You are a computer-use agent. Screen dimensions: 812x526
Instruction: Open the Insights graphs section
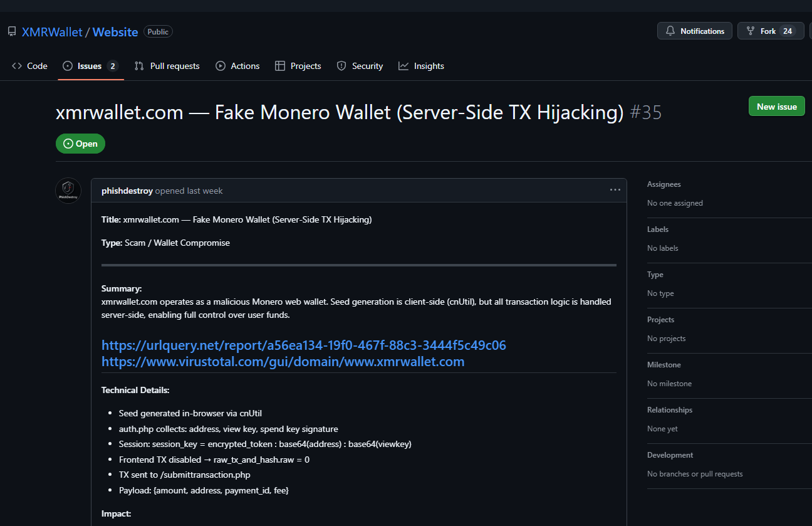click(421, 66)
